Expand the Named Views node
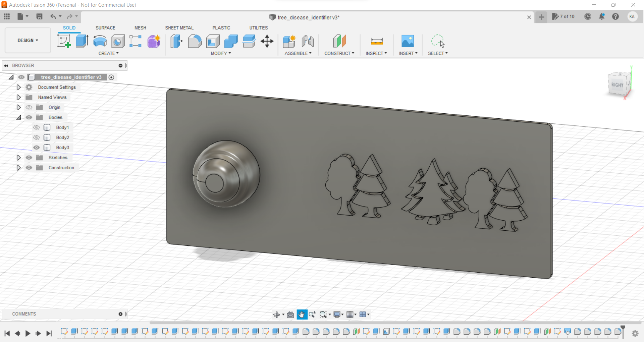 [x=18, y=97]
